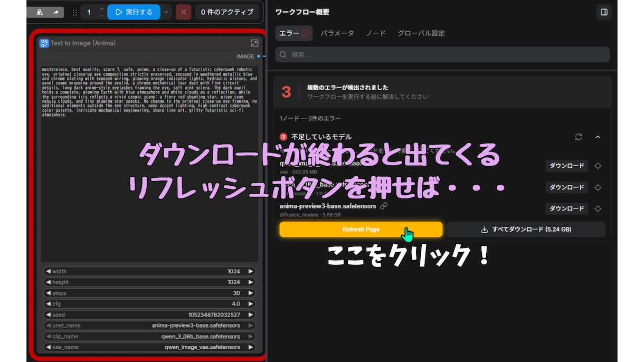Viewport: 644px width, 362px height.
Task: Click the すべてダウンロード (5.24 GB) button
Action: [x=526, y=230]
